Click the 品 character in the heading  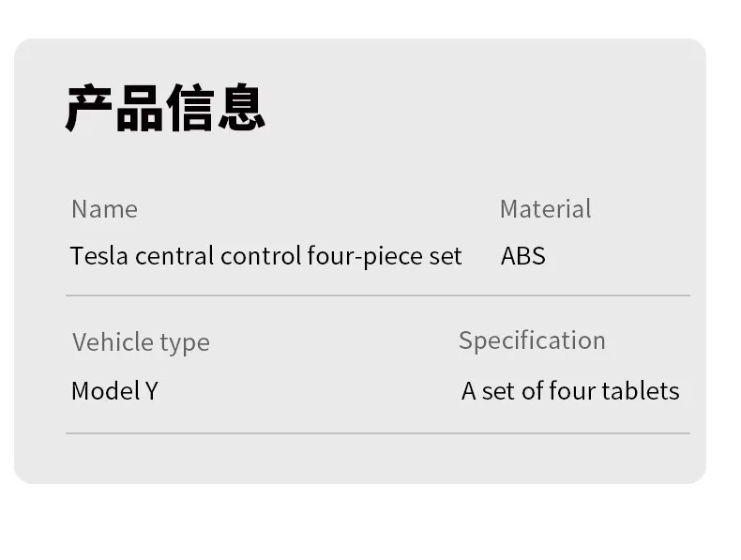point(140,108)
